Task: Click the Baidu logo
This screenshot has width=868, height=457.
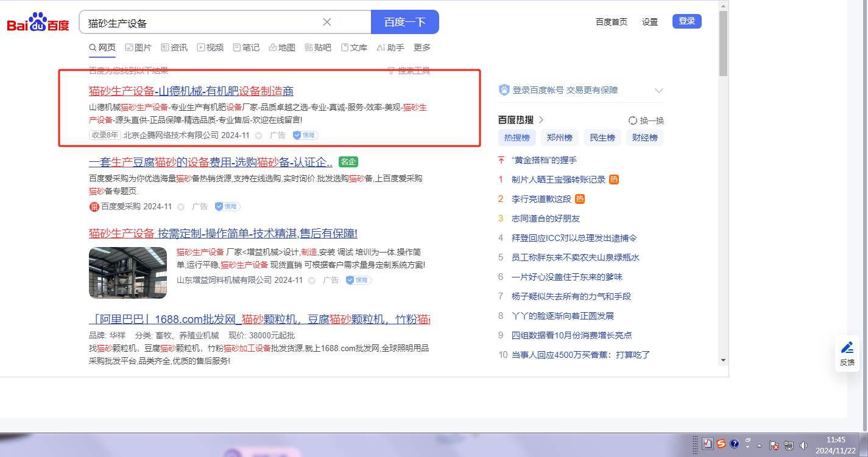Action: pos(38,23)
